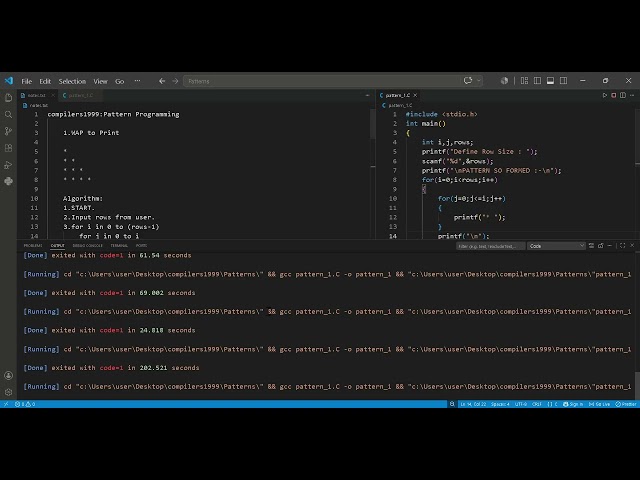Start Go Live server

(x=599, y=404)
